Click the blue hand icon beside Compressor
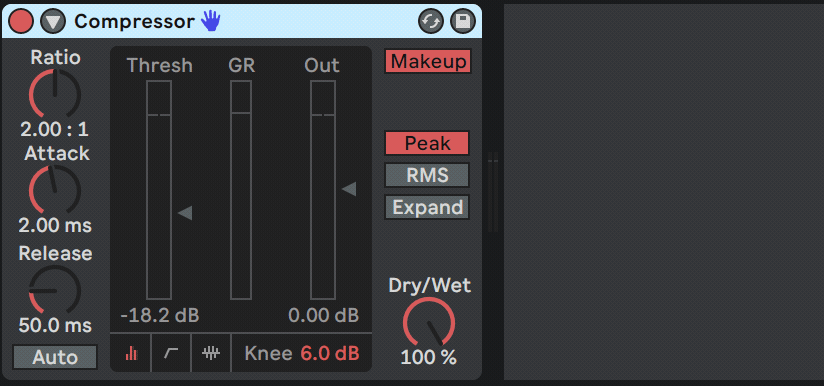Viewport: 824px width, 386px height. (x=211, y=21)
